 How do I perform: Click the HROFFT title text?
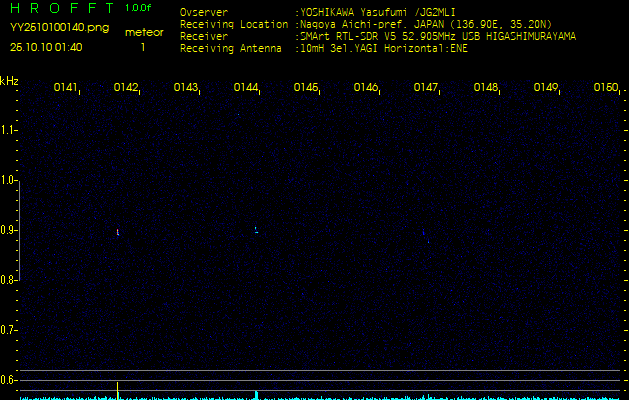[x=62, y=8]
